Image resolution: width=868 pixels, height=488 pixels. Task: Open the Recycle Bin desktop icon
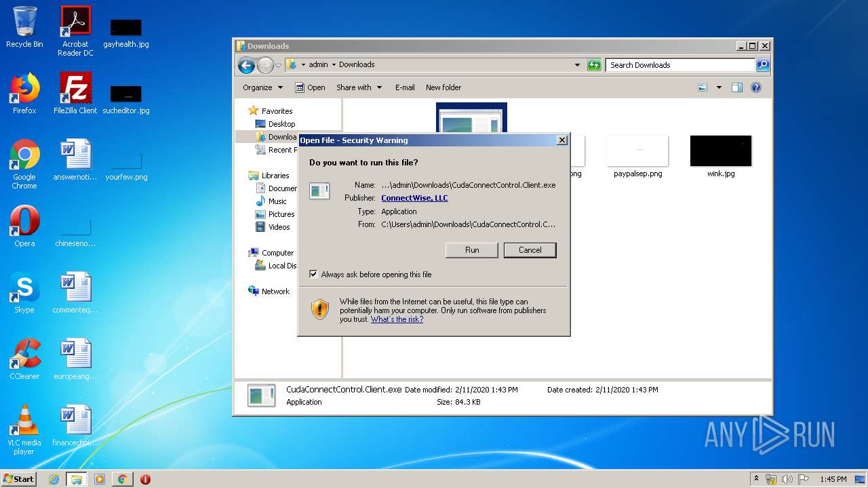(x=24, y=27)
